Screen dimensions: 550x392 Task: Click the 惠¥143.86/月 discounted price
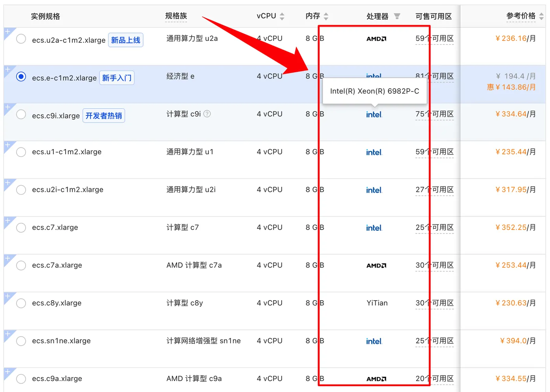(511, 87)
